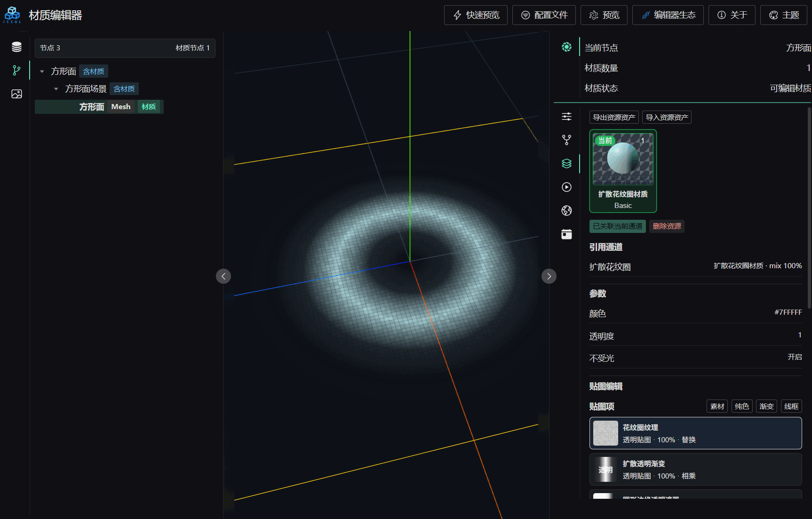Click the 快速预览 button
812x519 pixels.
click(x=476, y=15)
